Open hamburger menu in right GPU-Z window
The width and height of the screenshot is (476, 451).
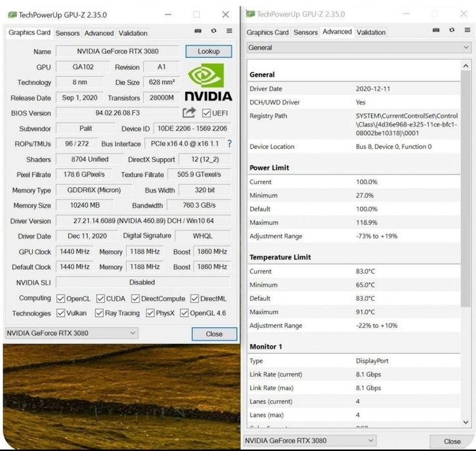click(468, 30)
